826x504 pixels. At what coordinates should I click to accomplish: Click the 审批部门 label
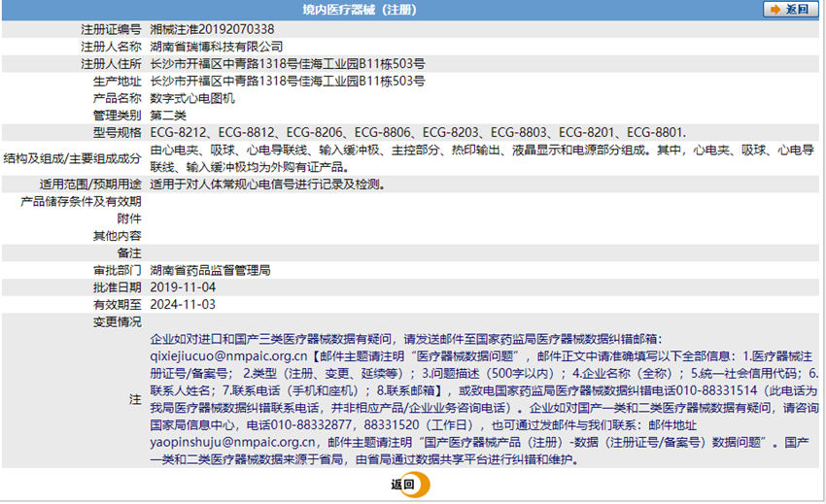(x=117, y=270)
